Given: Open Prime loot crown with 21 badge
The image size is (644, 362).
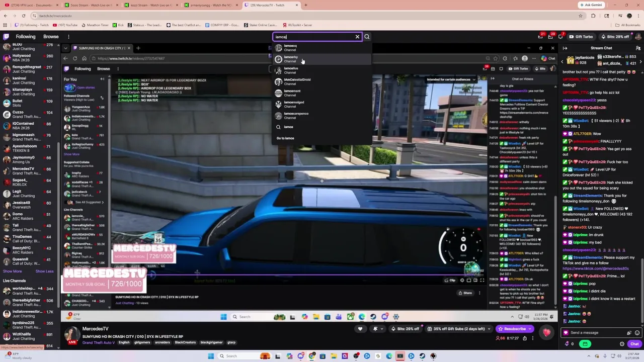Looking at the screenshot, I should point(540,37).
